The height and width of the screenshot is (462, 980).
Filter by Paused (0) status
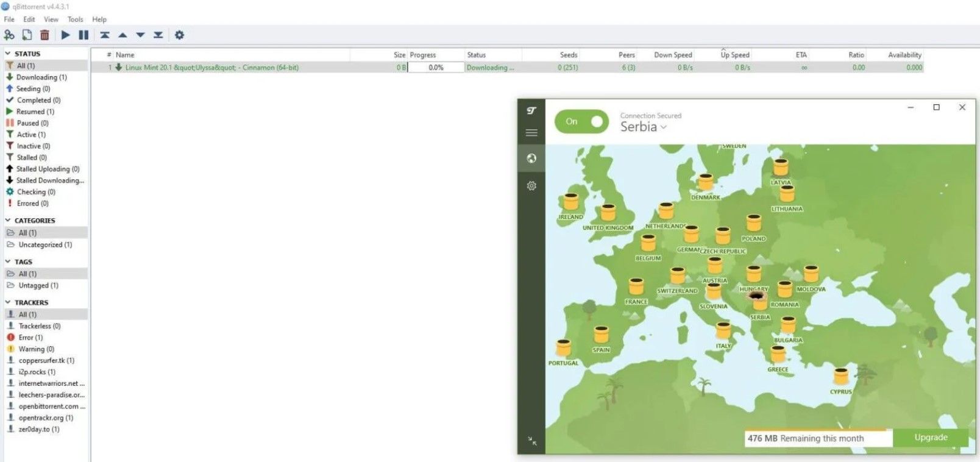coord(32,123)
